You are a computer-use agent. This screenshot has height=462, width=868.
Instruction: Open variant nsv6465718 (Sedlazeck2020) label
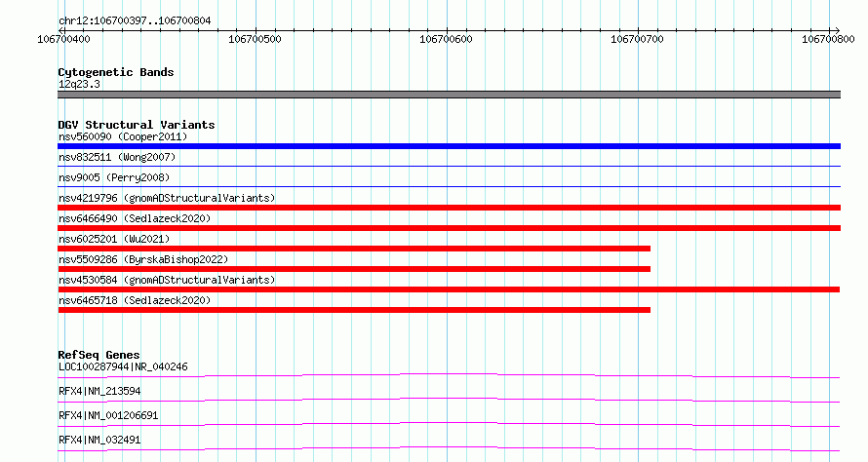[x=135, y=300]
